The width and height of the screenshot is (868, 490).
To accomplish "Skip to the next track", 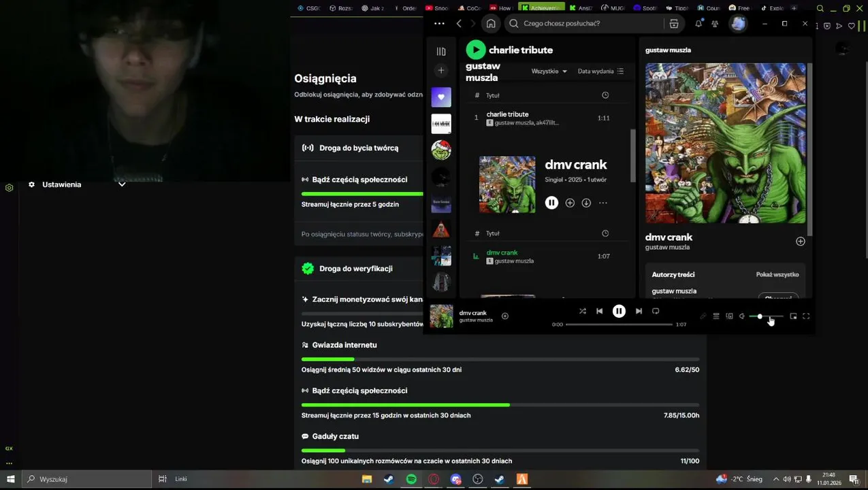I will pyautogui.click(x=639, y=311).
